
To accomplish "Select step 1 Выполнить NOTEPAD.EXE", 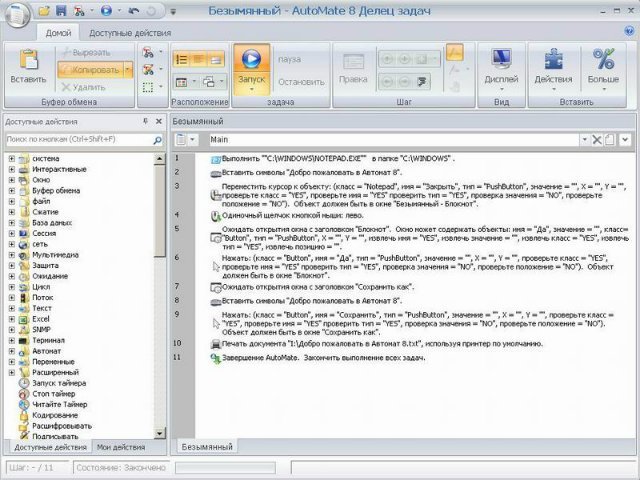I will click(333, 158).
